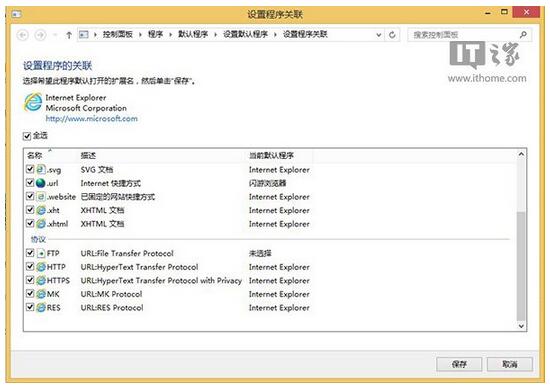Open recent locations dropdown arrow
The height and width of the screenshot is (387, 550).
click(x=55, y=35)
